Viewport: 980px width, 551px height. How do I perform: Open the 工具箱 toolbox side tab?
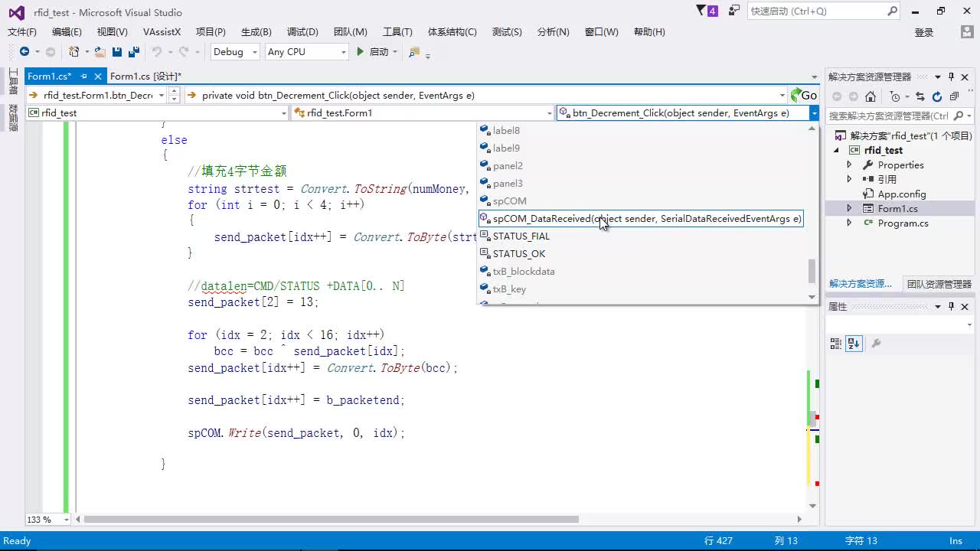point(13,81)
